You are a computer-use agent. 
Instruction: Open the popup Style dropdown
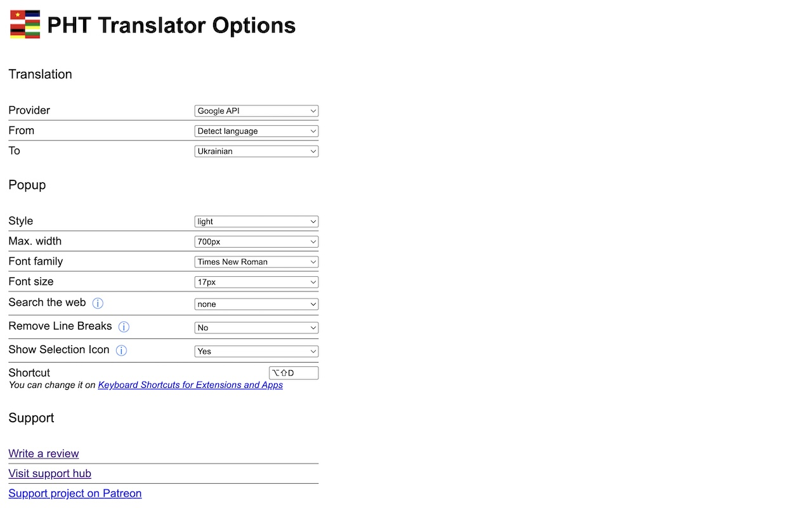point(256,221)
